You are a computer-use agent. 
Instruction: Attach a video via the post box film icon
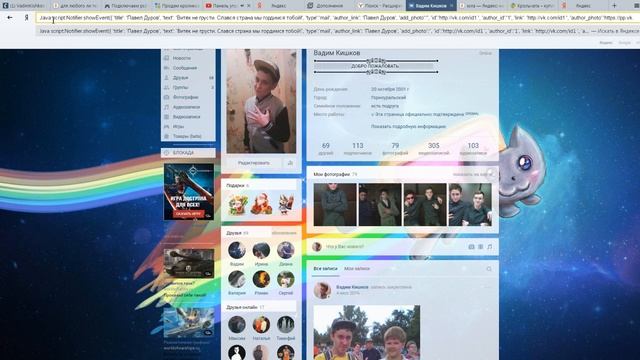point(480,247)
